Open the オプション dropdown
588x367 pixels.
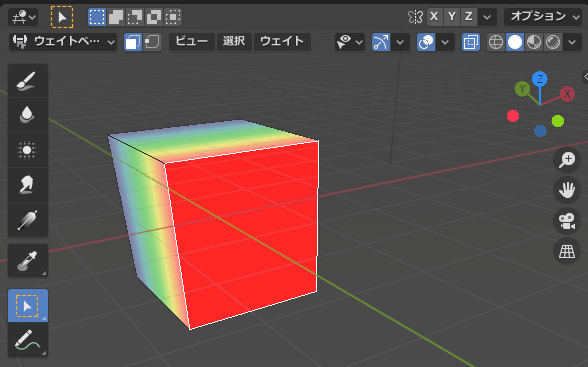(x=543, y=17)
